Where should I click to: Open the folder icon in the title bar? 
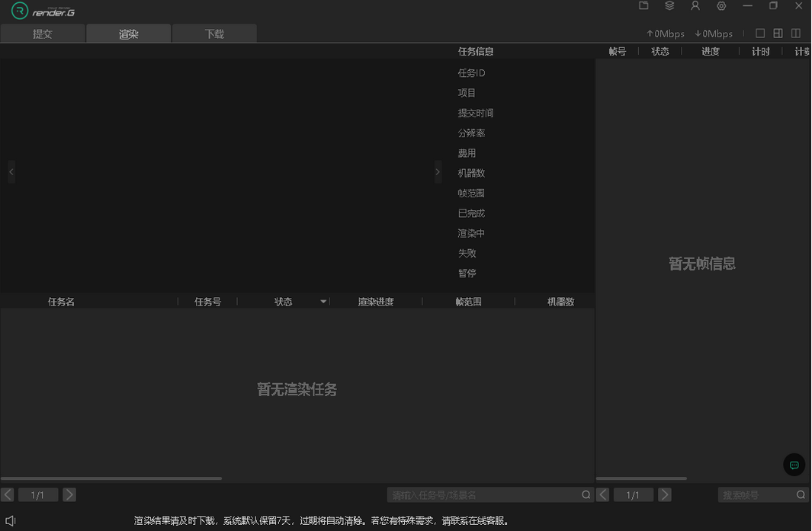(643, 6)
